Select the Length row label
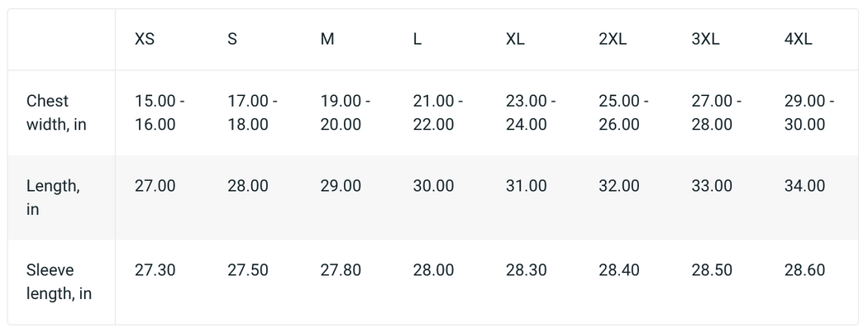The height and width of the screenshot is (333, 868). pyautogui.click(x=53, y=197)
